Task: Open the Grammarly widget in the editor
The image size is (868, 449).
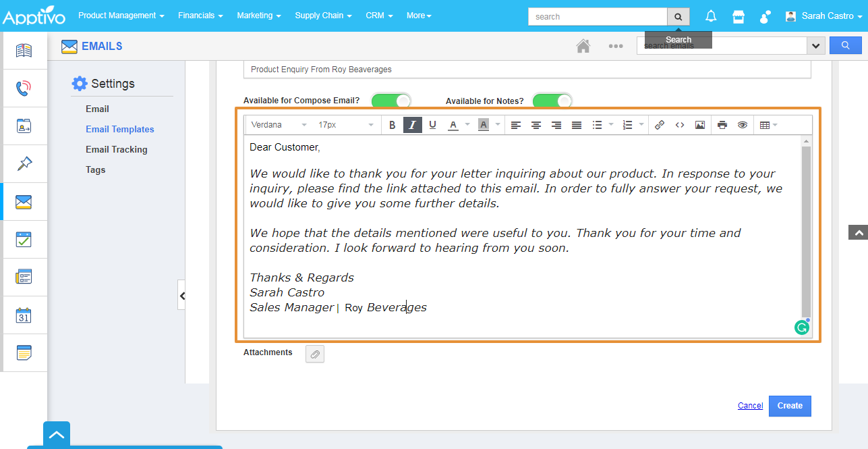Action: coord(801,327)
